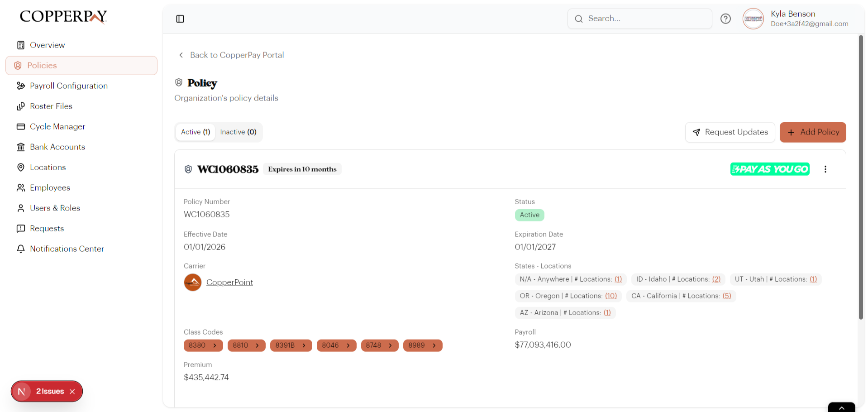Viewport: 868px width, 412px height.
Task: Expand the bottom-right chevron-up panel
Action: 841,407
